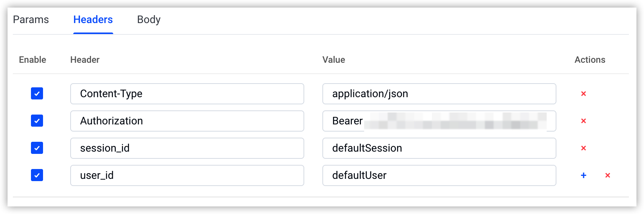Switch to the Params tab

tap(31, 20)
